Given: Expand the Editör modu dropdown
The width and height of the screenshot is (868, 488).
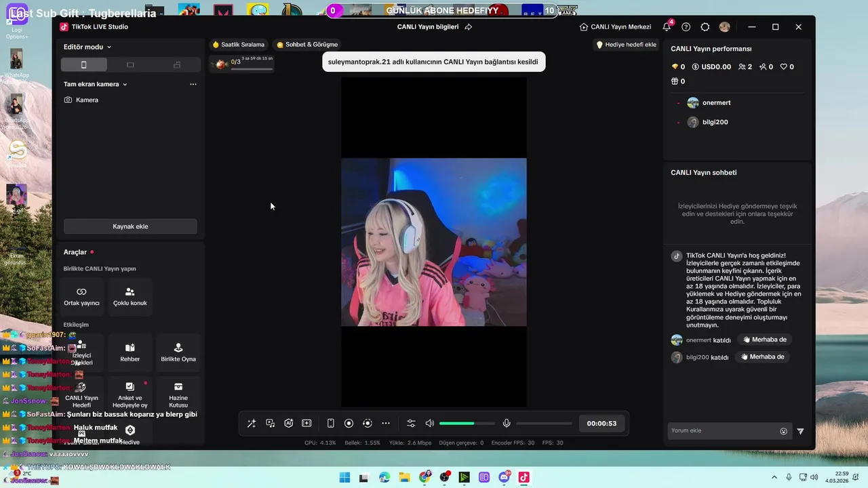Looking at the screenshot, I should (x=87, y=47).
